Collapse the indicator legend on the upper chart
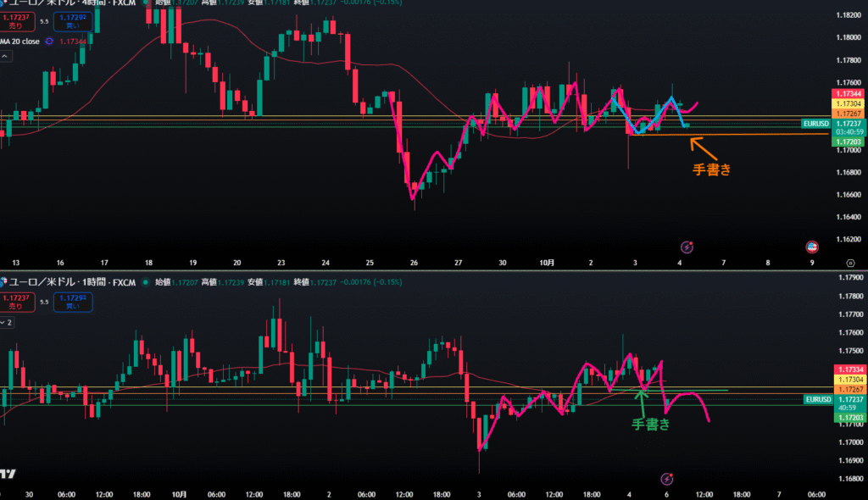The height and width of the screenshot is (500, 868). (5, 56)
